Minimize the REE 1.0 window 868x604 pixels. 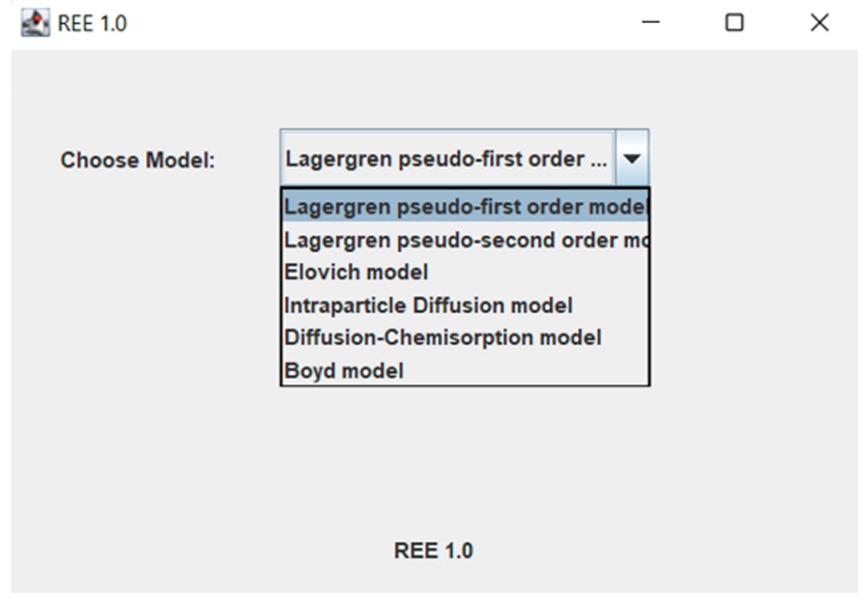point(651,22)
